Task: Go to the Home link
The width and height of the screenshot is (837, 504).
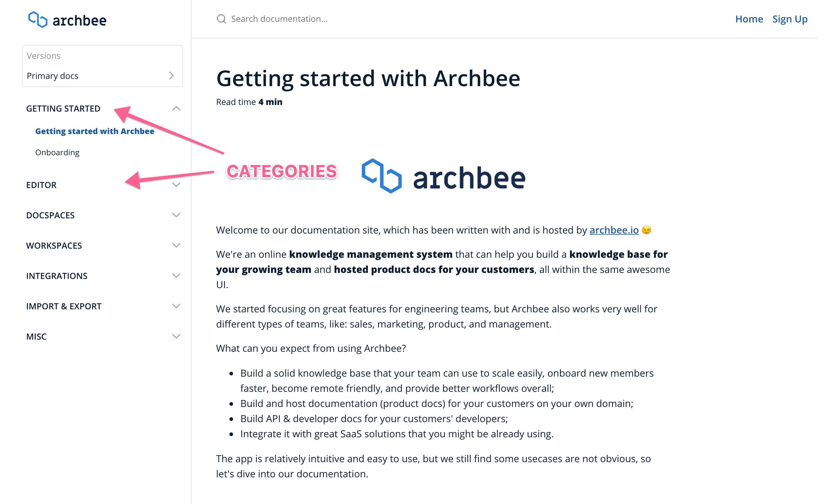Action: (749, 19)
